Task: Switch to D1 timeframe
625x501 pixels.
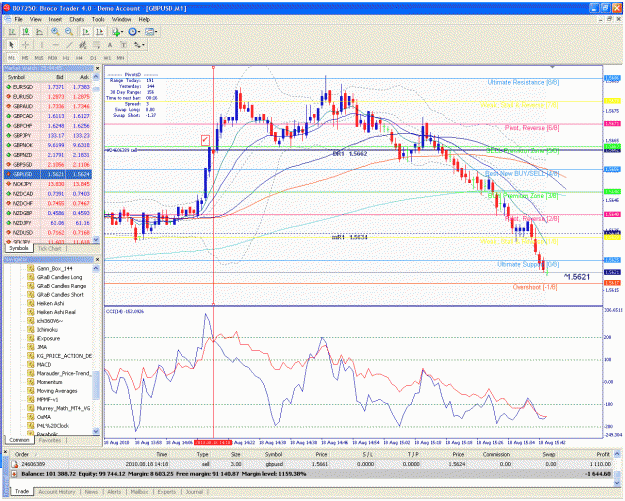Action: coord(93,58)
